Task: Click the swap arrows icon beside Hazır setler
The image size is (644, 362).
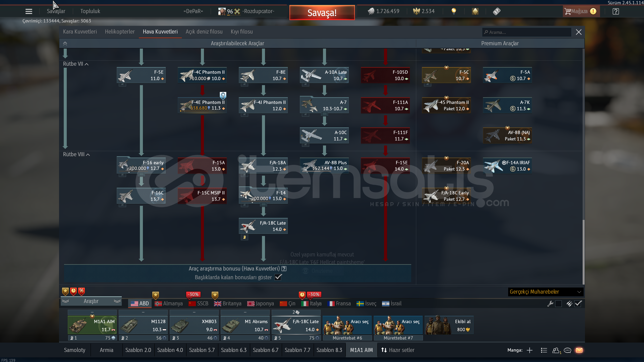Action: [x=384, y=350]
